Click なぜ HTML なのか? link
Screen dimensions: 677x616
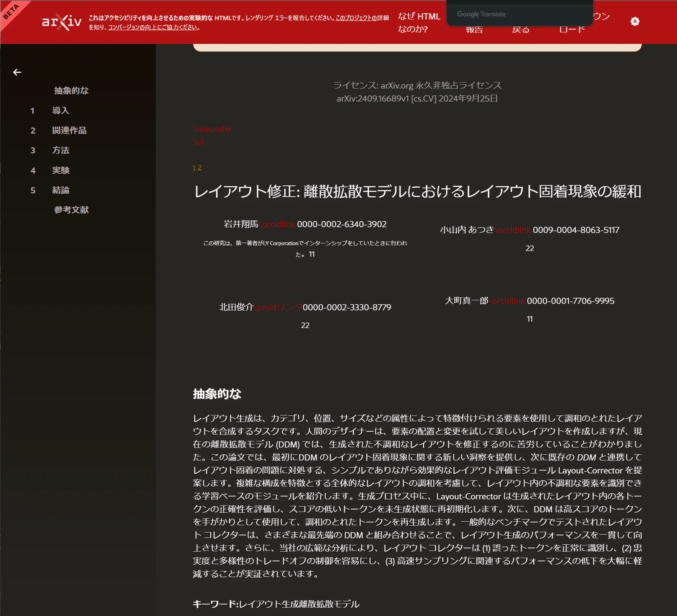pos(419,22)
